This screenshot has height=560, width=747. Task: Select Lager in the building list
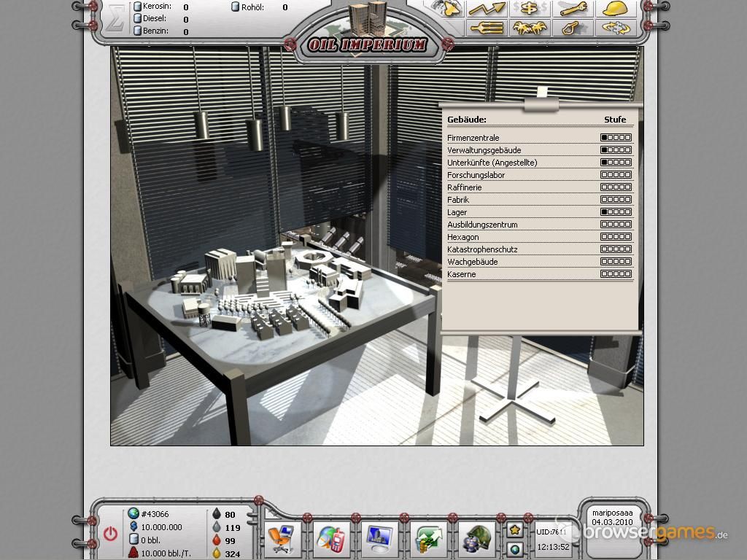(x=540, y=212)
